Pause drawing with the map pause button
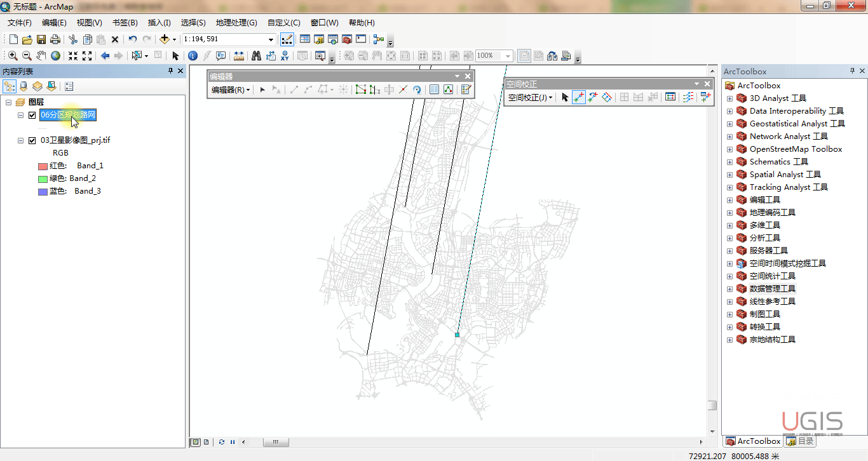 tap(233, 442)
